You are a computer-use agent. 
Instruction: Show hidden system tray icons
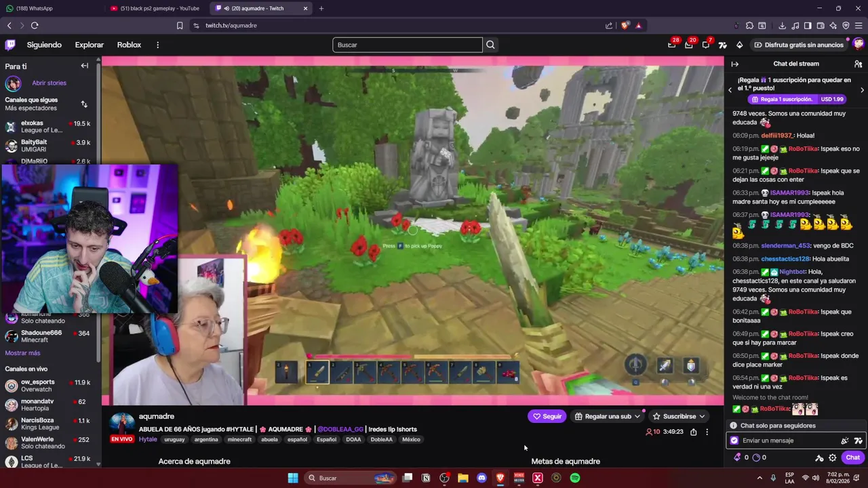coord(759,478)
